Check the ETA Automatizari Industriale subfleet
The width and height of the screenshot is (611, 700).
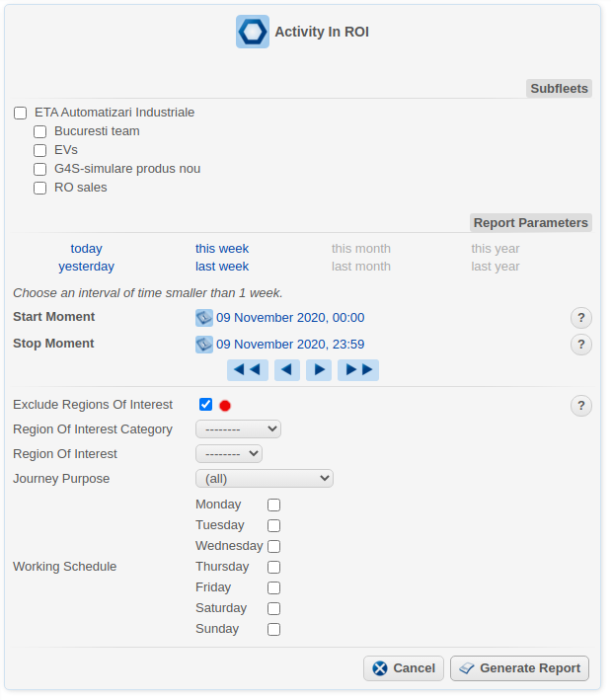pyautogui.click(x=21, y=114)
